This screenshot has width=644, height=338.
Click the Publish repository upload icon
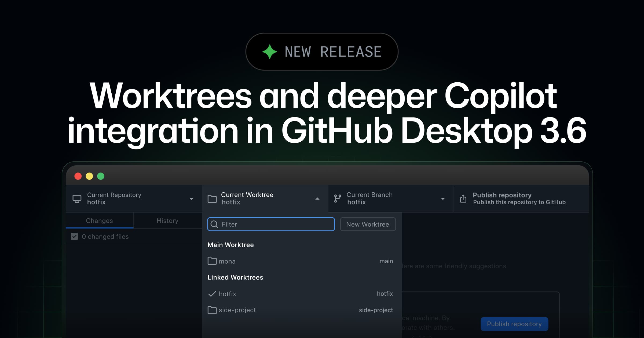coord(463,199)
